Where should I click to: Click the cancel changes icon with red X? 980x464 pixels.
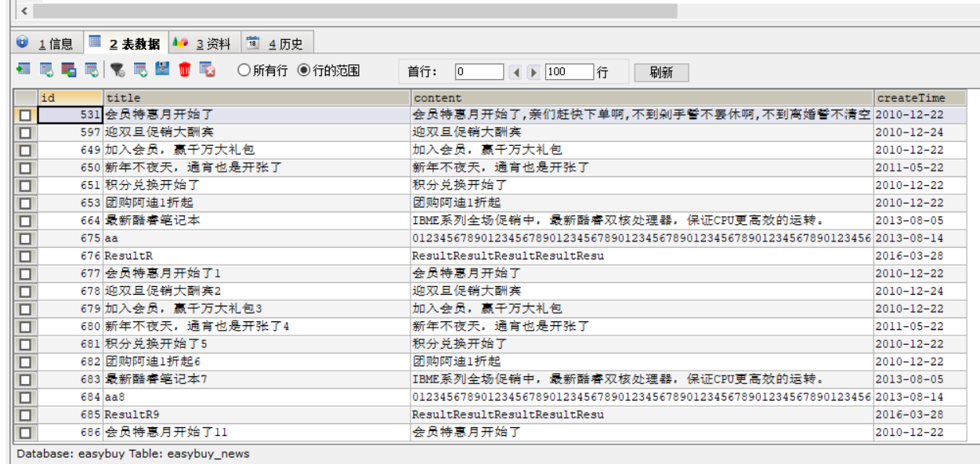tap(208, 70)
